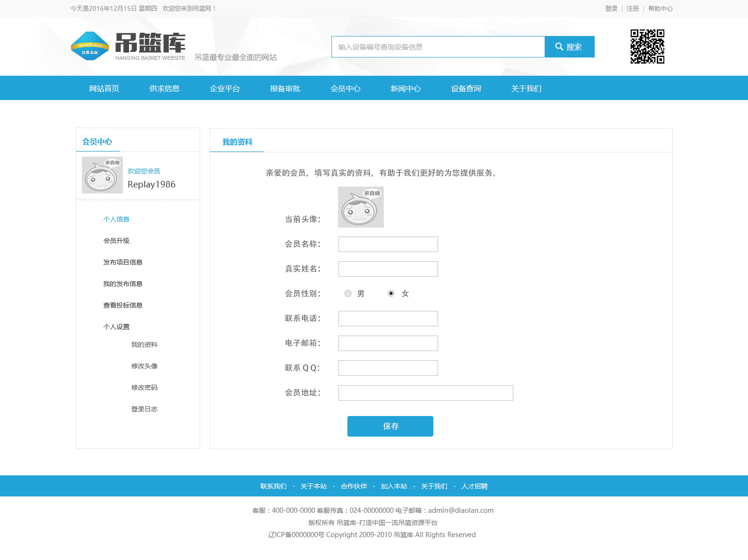Click the 会员名称 input field
The width and height of the screenshot is (748, 560).
click(x=388, y=244)
